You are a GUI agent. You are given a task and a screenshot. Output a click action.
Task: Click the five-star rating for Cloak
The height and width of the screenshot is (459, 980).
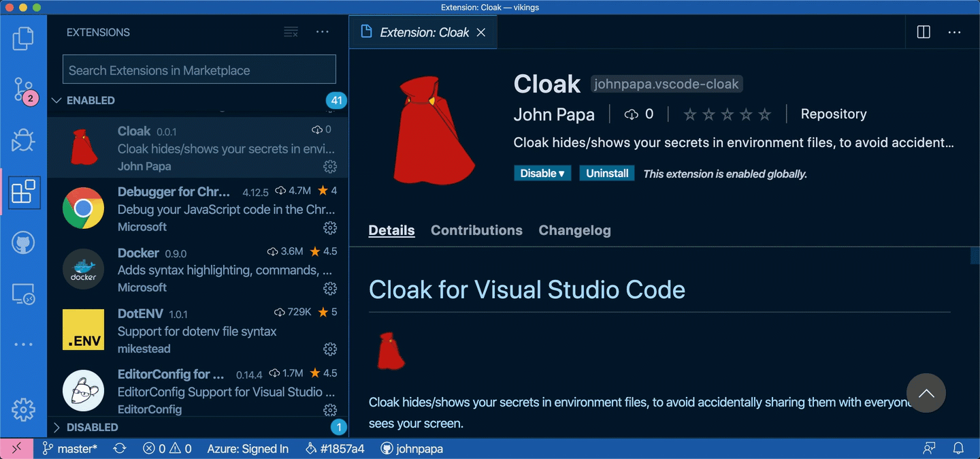pos(728,114)
